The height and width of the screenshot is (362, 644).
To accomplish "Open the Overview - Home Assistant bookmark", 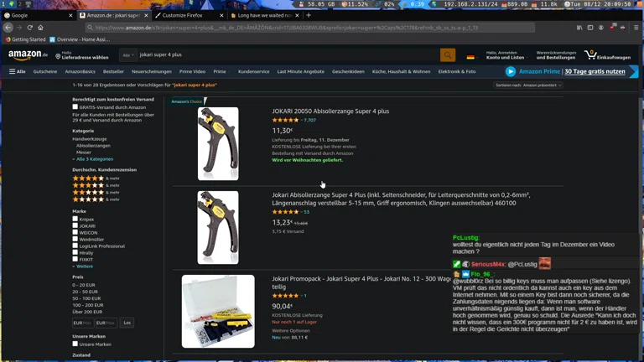I will click(80, 39).
